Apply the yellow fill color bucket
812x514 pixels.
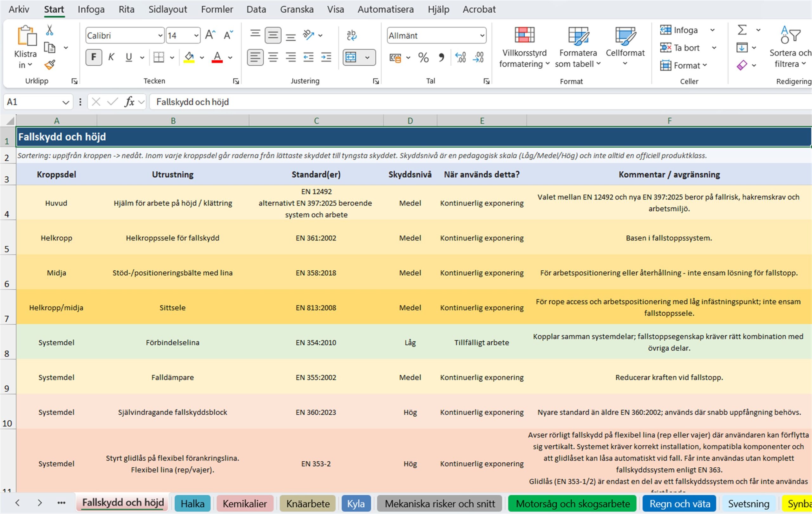(189, 57)
